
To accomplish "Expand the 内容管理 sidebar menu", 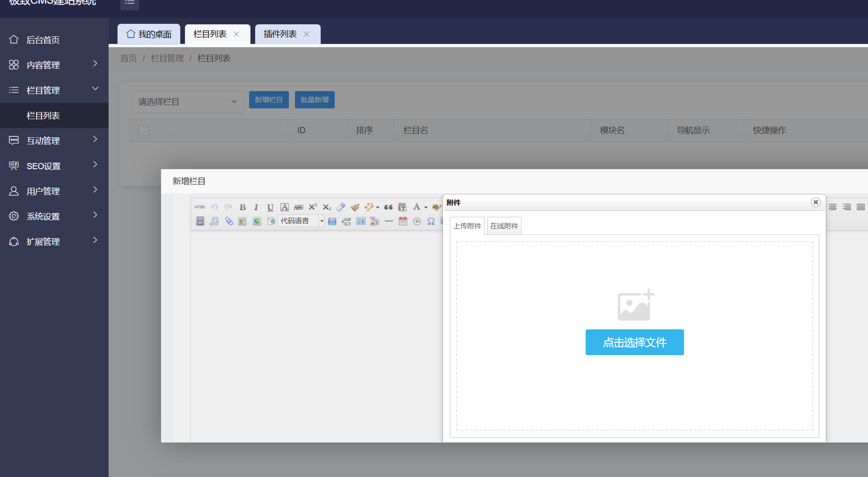I will (54, 65).
